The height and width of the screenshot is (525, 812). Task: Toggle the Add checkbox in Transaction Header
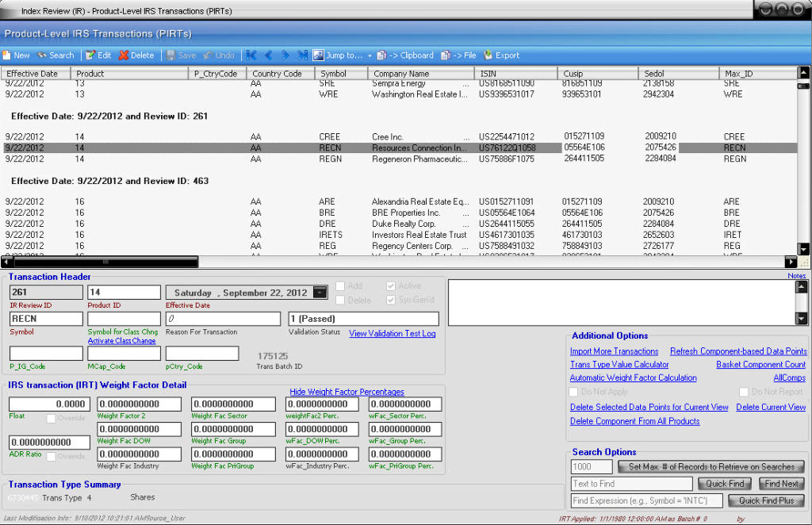click(x=340, y=286)
